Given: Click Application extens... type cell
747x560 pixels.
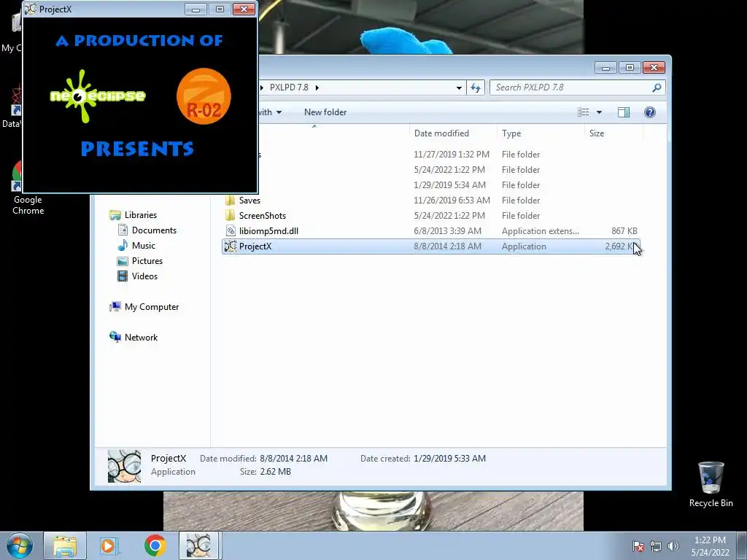Looking at the screenshot, I should click(541, 231).
